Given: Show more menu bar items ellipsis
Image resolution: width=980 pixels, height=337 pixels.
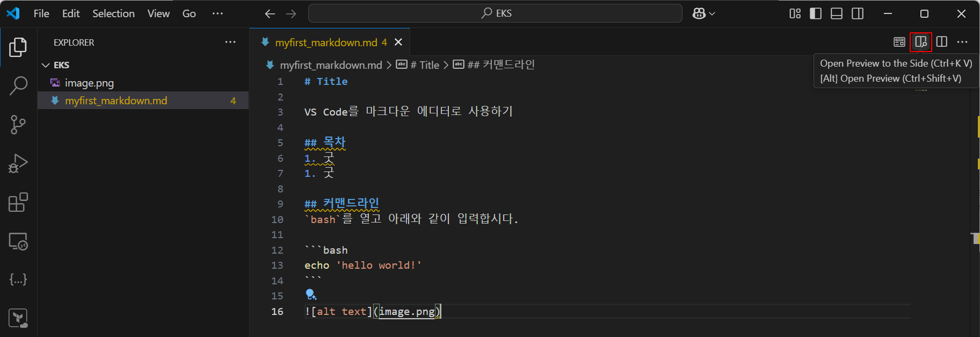Looking at the screenshot, I should pos(217,13).
